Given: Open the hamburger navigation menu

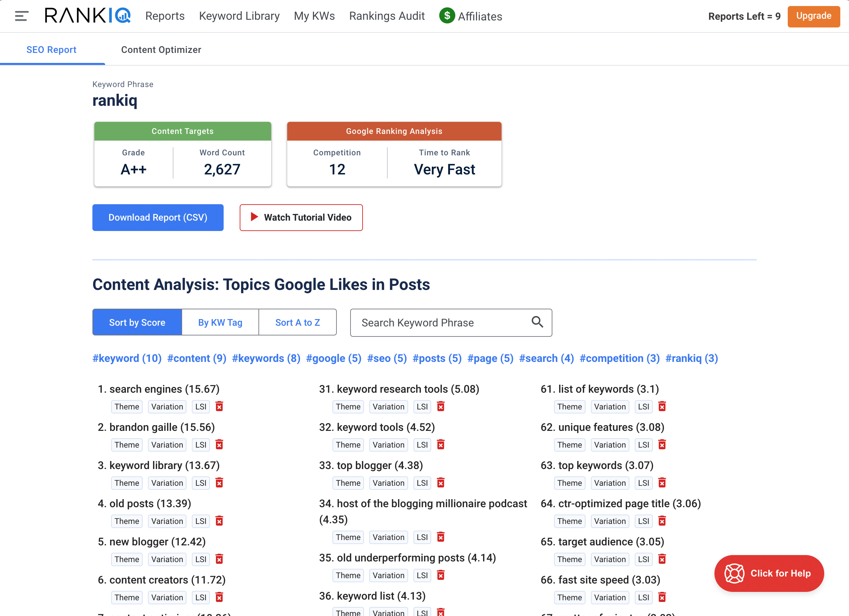Looking at the screenshot, I should point(21,16).
